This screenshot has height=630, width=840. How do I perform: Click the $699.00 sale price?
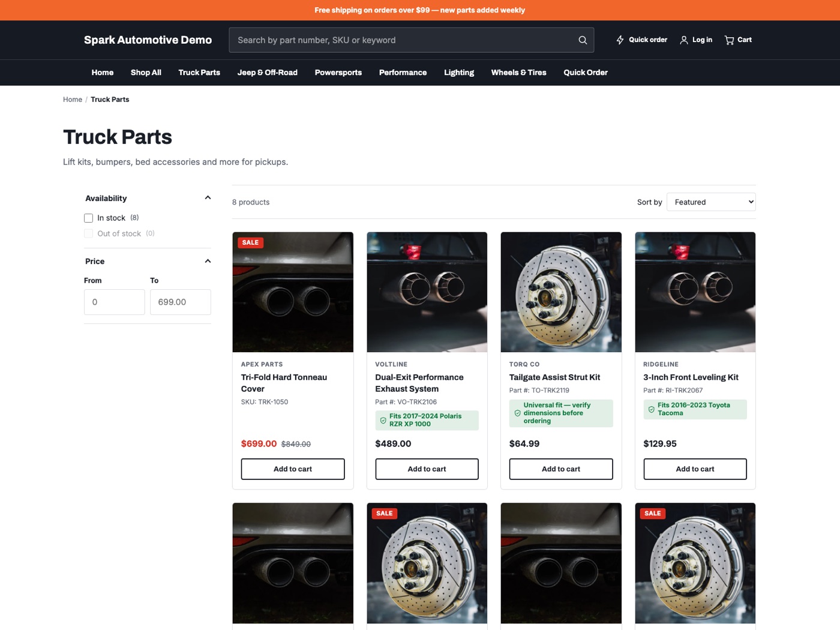[x=259, y=444]
